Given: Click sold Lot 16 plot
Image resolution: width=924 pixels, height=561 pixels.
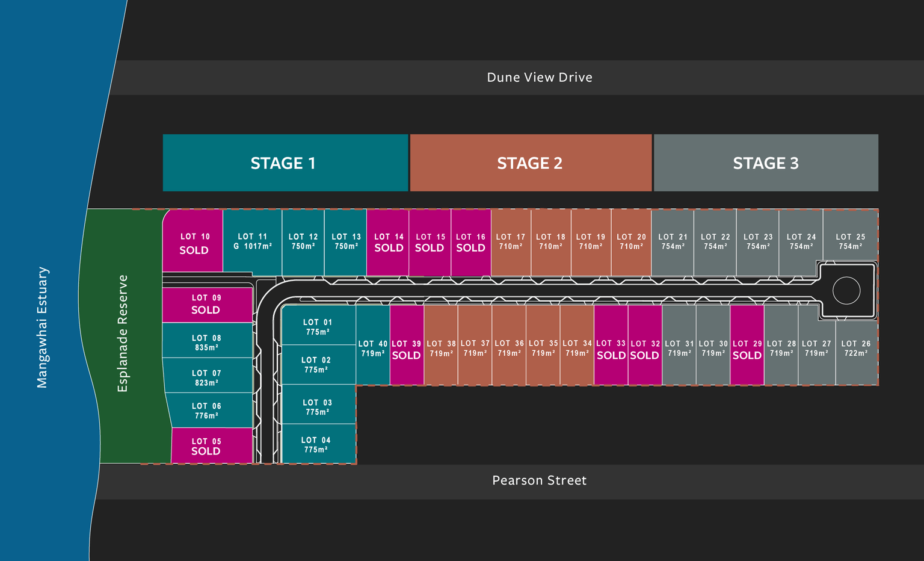Looking at the screenshot, I should [471, 242].
